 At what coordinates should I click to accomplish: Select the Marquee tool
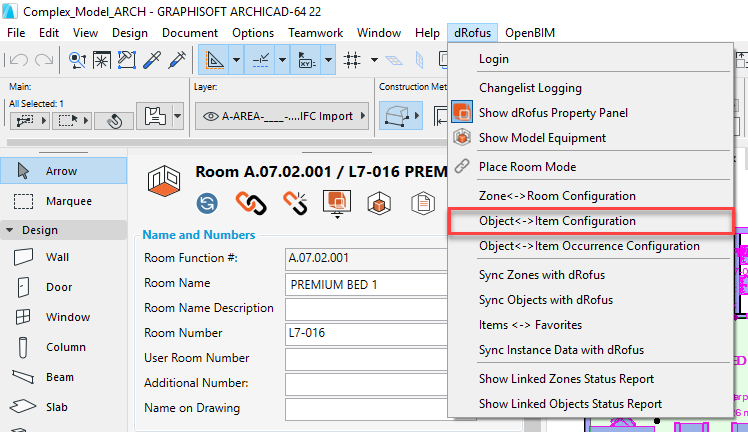click(x=68, y=201)
